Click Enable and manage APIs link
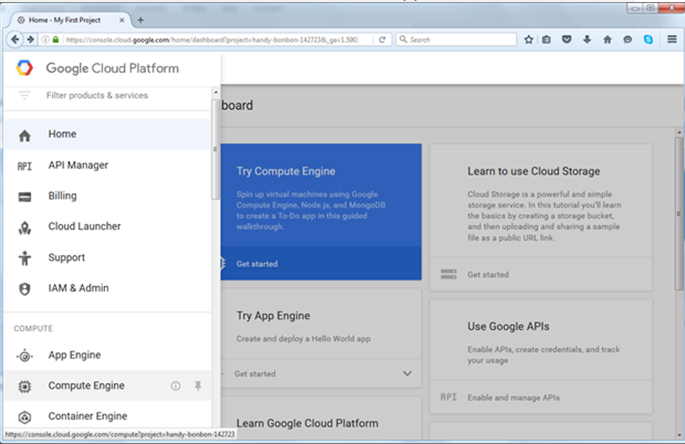This screenshot has height=444, width=685. click(513, 398)
